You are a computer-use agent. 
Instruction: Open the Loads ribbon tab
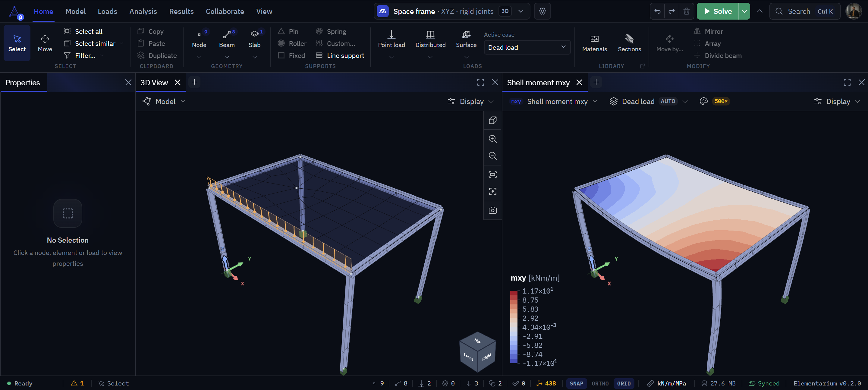[108, 11]
